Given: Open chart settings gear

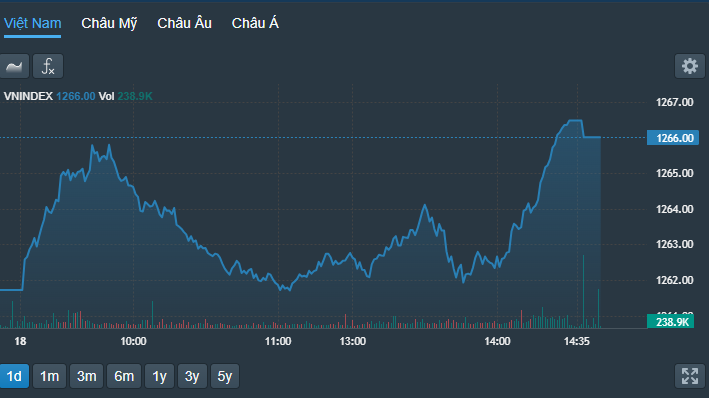Looking at the screenshot, I should click(x=690, y=66).
